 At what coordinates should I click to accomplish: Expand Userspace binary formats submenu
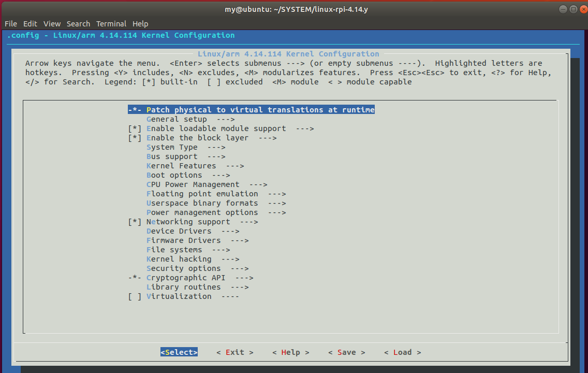click(216, 204)
